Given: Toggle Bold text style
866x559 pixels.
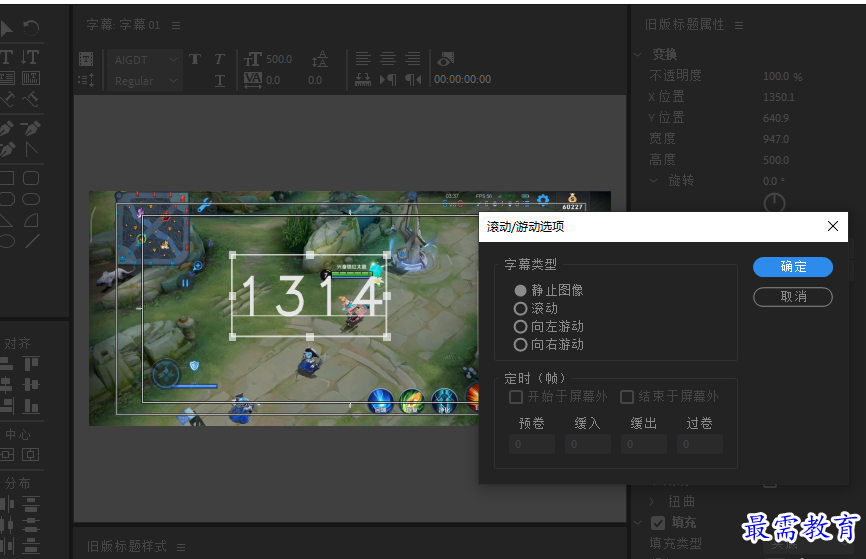Looking at the screenshot, I should pyautogui.click(x=194, y=59).
